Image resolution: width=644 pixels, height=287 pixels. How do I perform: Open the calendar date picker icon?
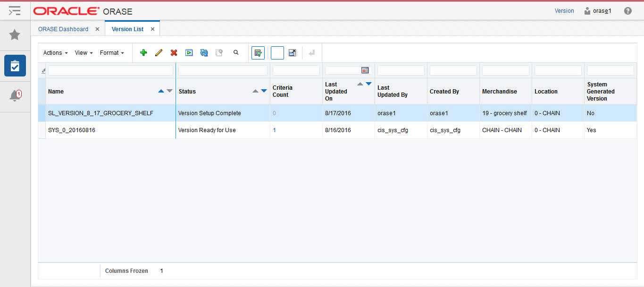point(365,70)
